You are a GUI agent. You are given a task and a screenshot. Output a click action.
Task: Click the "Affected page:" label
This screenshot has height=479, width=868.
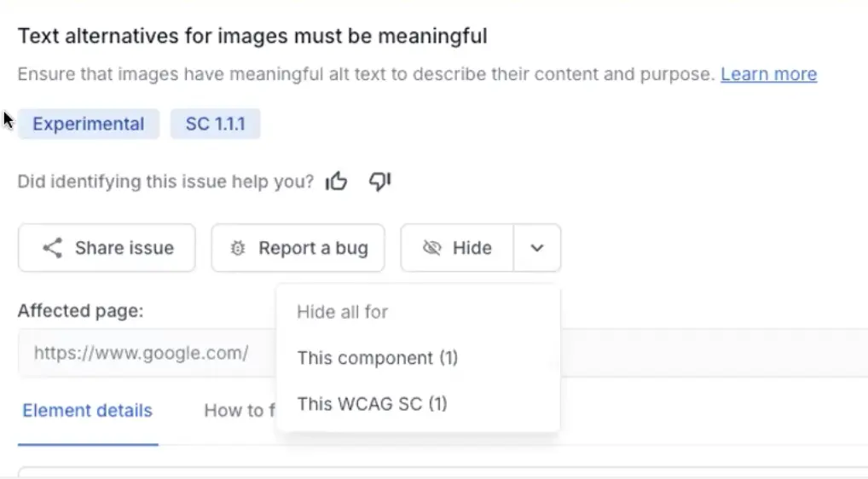80,311
